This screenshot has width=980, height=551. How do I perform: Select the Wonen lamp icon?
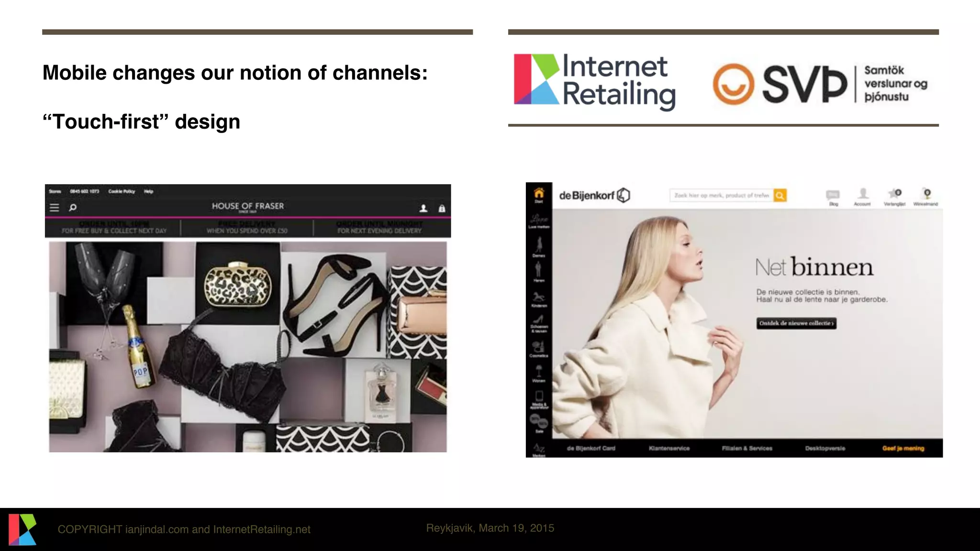(x=539, y=374)
